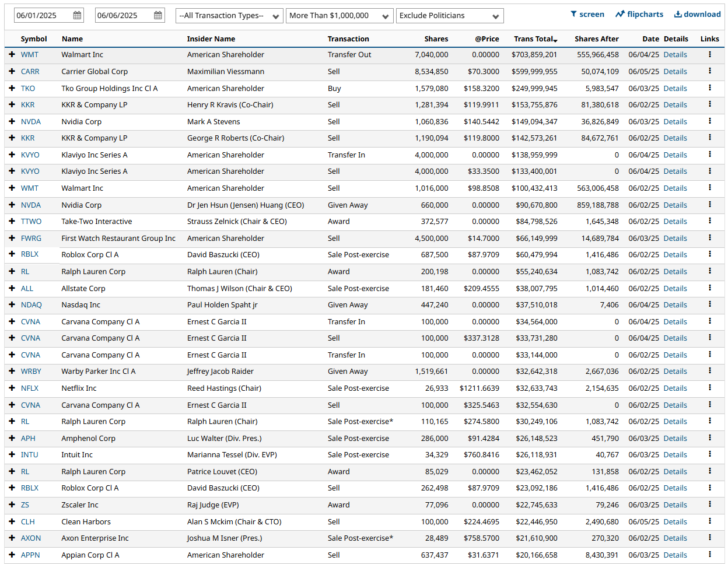The width and height of the screenshot is (728, 564).
Task: Open the All Transaction Types dropdown
Action: point(229,16)
